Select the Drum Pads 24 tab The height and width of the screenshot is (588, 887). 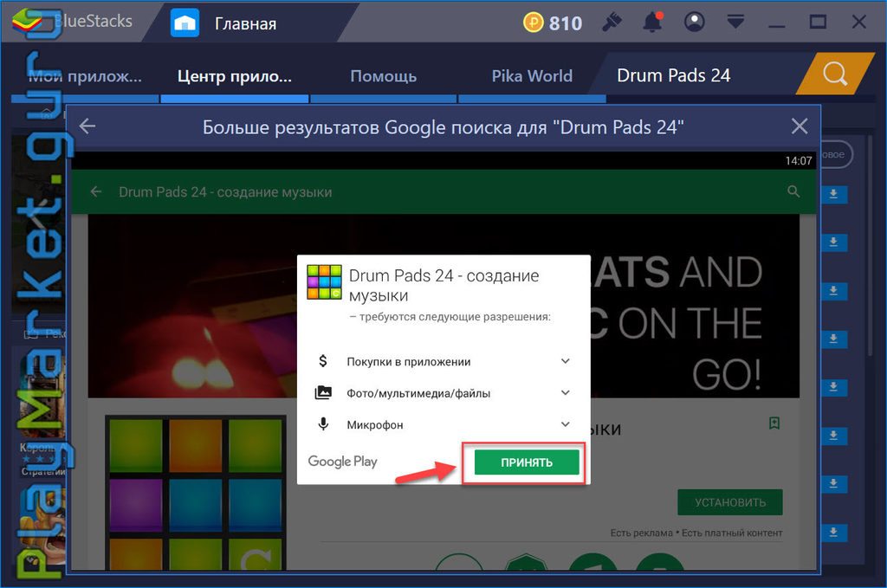[x=673, y=75]
